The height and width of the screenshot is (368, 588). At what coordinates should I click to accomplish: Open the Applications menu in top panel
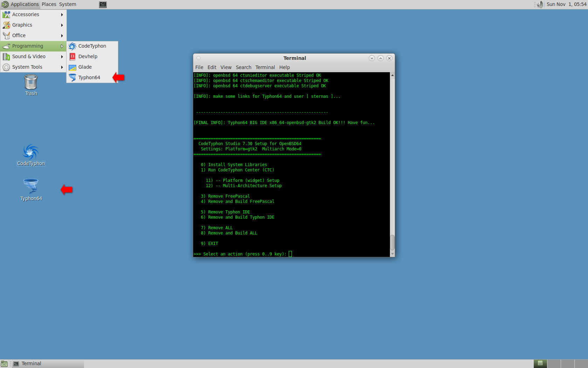click(x=20, y=4)
